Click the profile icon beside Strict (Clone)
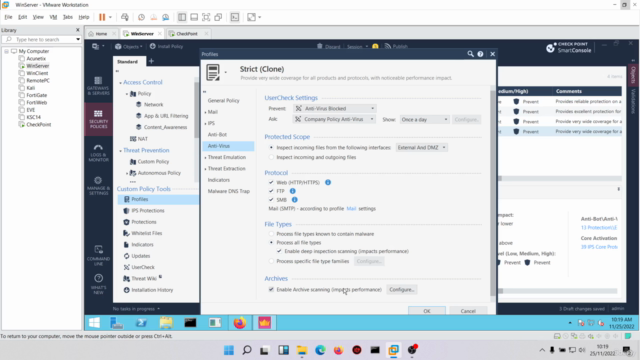 pyautogui.click(x=213, y=72)
